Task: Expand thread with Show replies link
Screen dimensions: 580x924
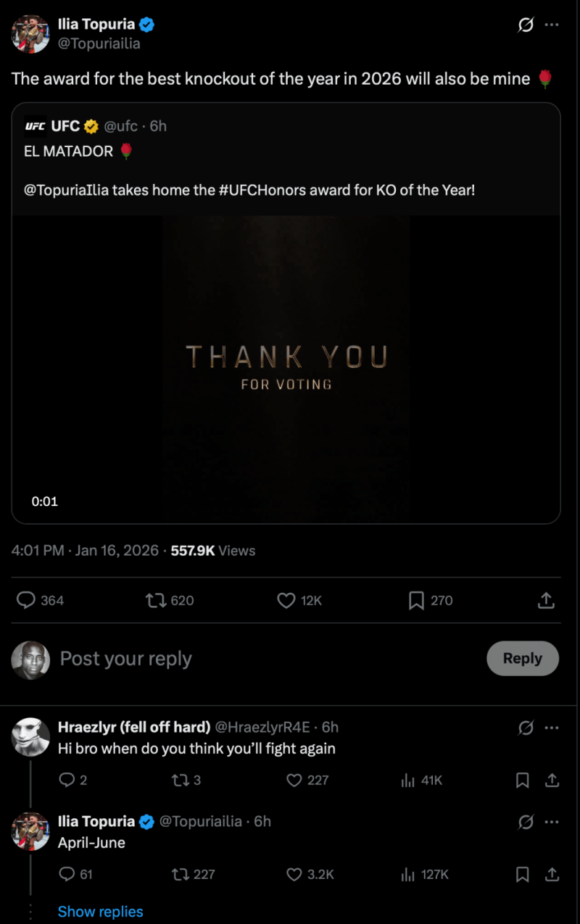Action: coord(100,912)
